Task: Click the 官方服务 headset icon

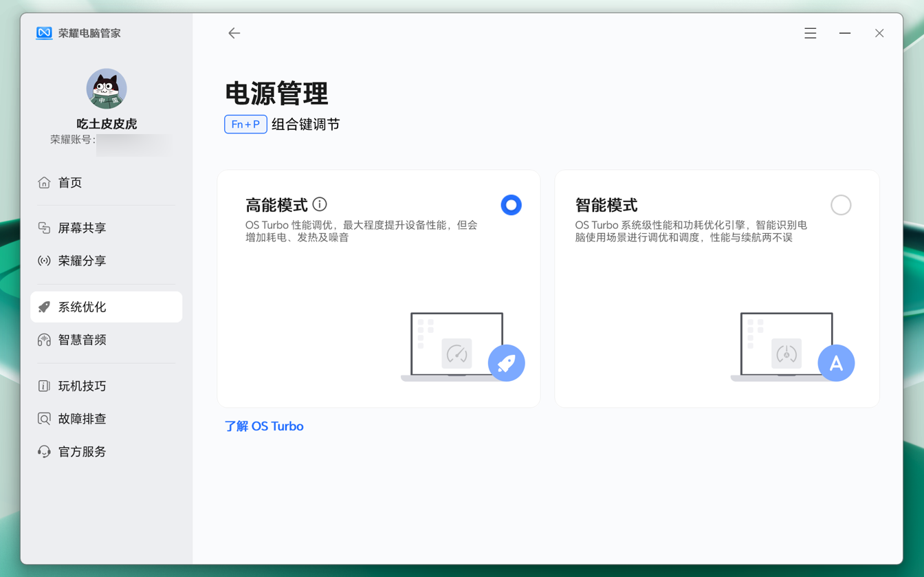Action: pos(44,452)
